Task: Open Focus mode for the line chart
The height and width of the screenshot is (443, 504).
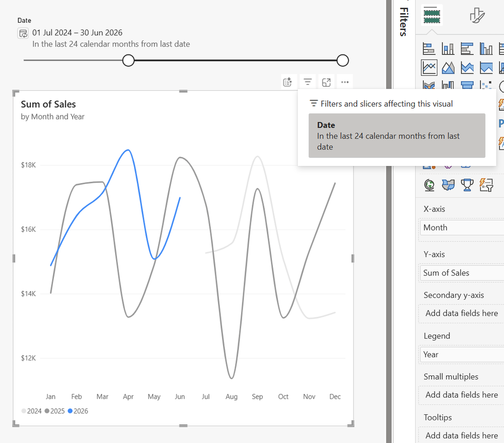Action: (326, 83)
